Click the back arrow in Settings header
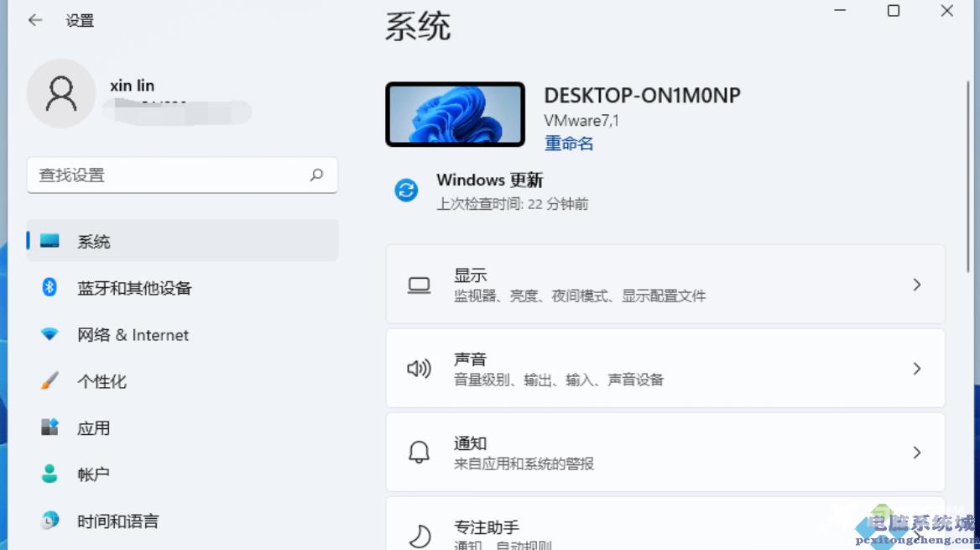Screen dimensions: 980x550 35,20
